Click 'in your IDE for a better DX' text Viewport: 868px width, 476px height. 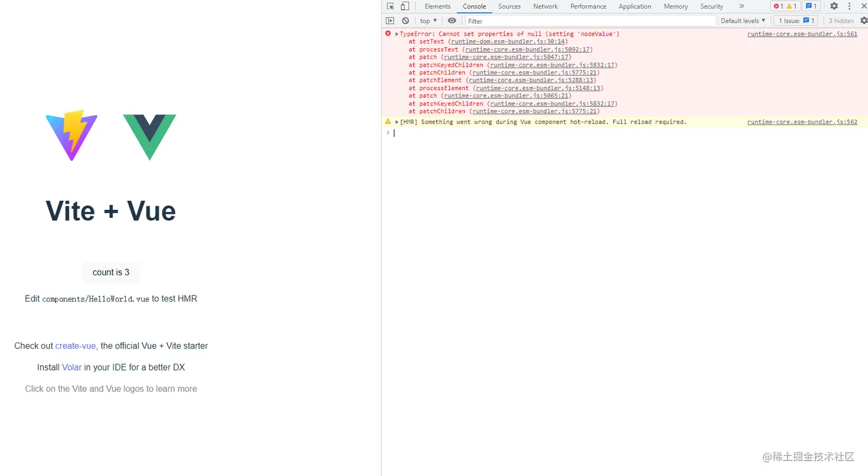tap(134, 368)
